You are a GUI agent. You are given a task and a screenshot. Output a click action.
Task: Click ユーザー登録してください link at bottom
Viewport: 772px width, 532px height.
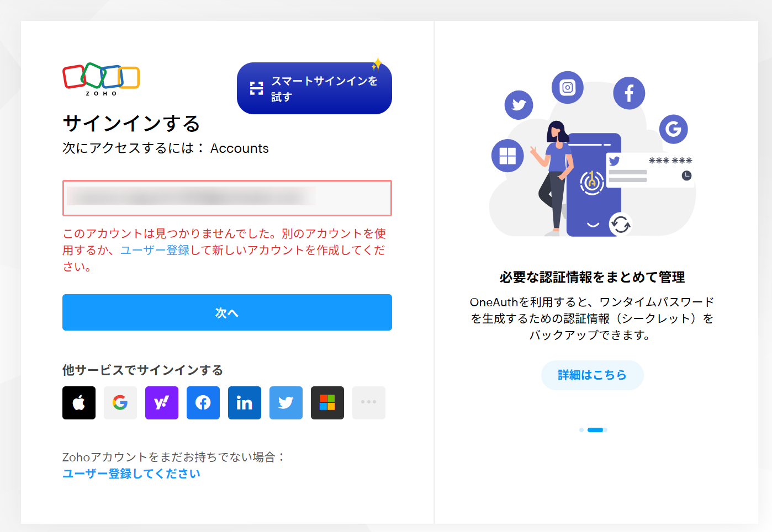click(x=131, y=474)
